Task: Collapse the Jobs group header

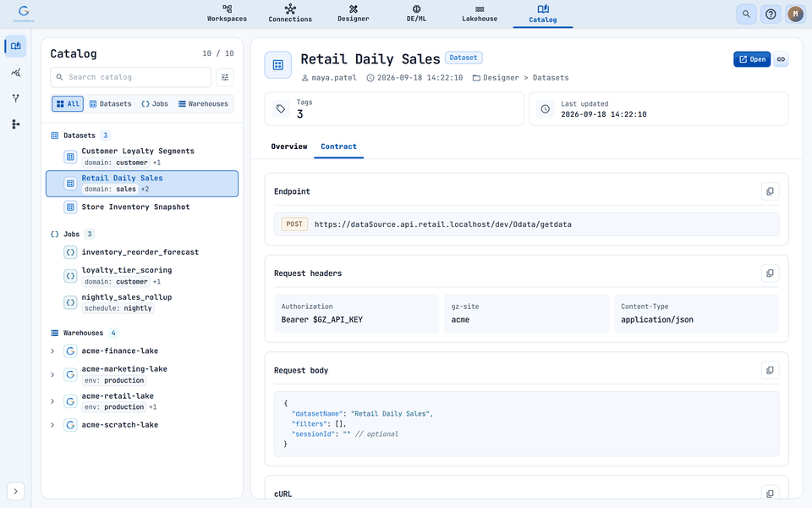Action: pos(72,235)
